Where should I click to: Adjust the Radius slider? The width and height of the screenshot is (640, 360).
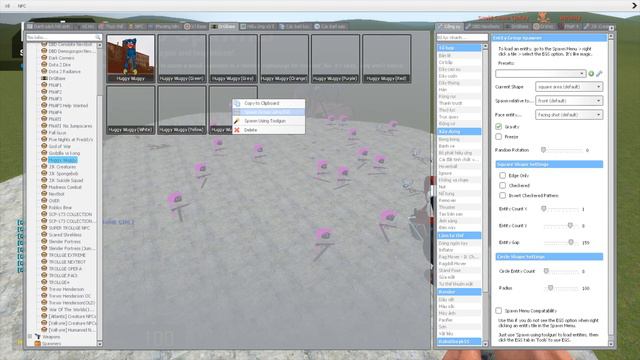[551, 288]
